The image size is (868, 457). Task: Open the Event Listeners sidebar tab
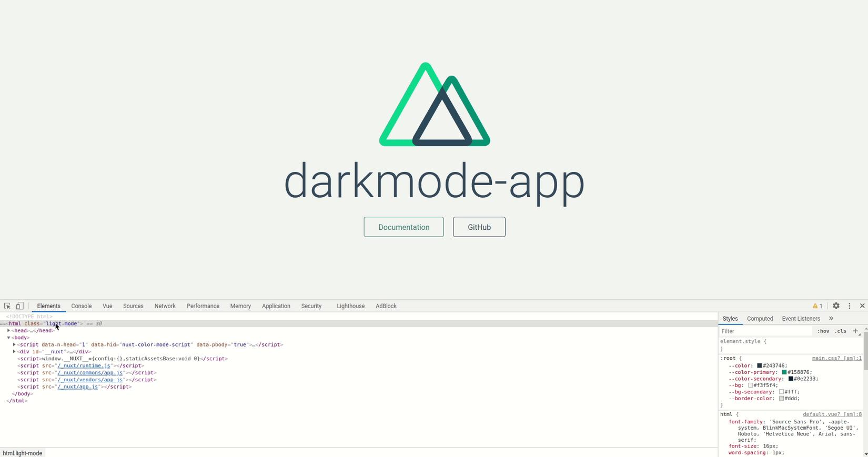(801, 319)
